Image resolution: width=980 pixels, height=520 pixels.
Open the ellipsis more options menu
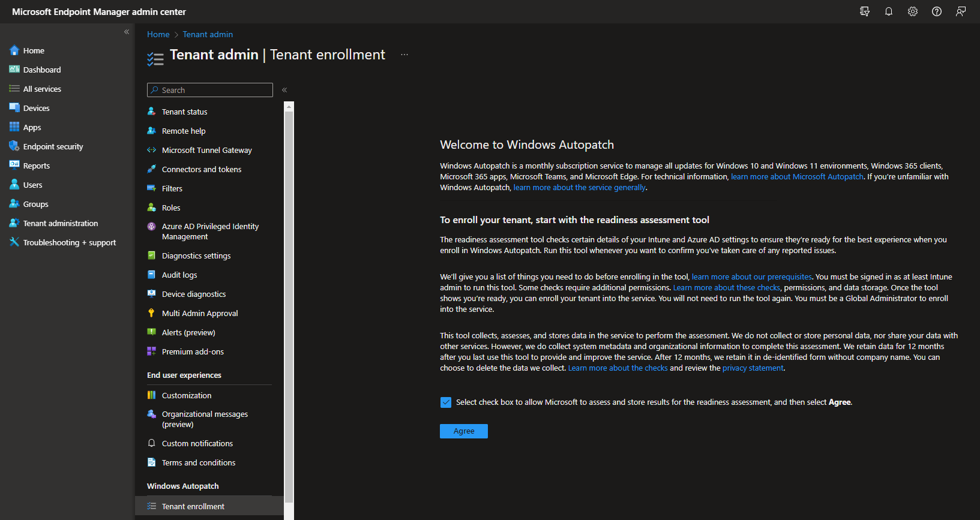[x=404, y=55]
